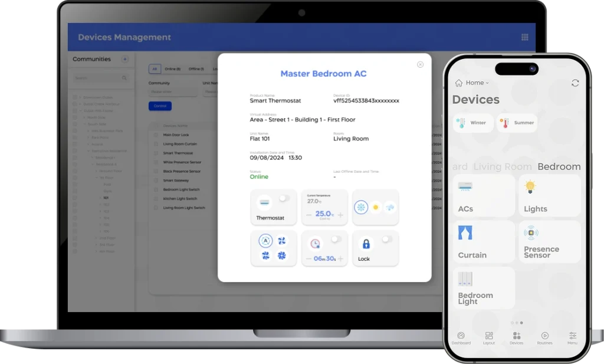Image resolution: width=604 pixels, height=364 pixels.
Task: Select the snowflake cooling mode icon
Action: point(361,208)
